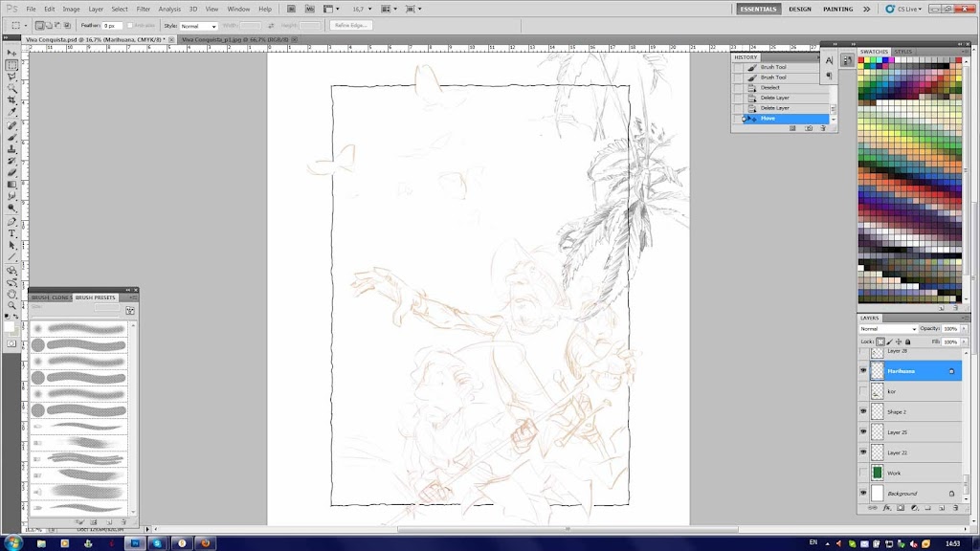This screenshot has height=551, width=980.
Task: Delete current state in History panel
Action: pos(823,128)
